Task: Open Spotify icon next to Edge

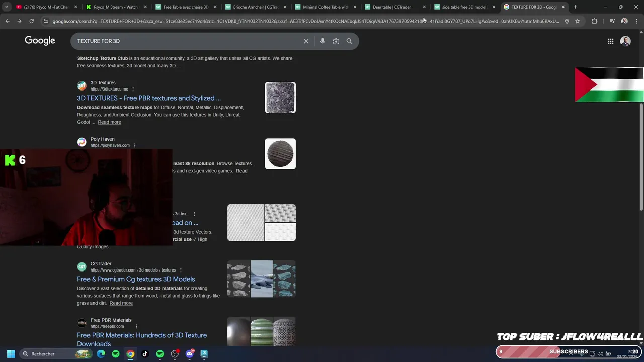Action: coord(116,354)
